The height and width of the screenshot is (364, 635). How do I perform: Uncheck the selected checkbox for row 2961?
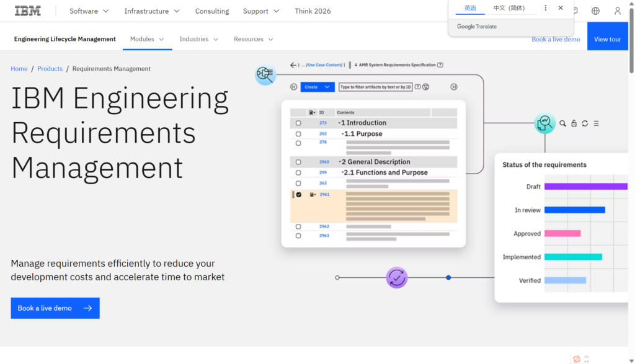click(x=298, y=195)
